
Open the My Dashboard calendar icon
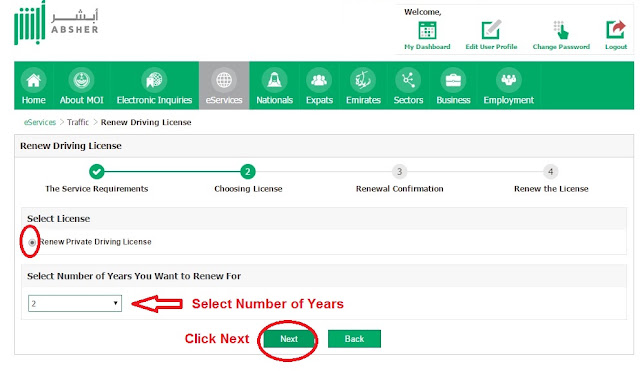427,30
